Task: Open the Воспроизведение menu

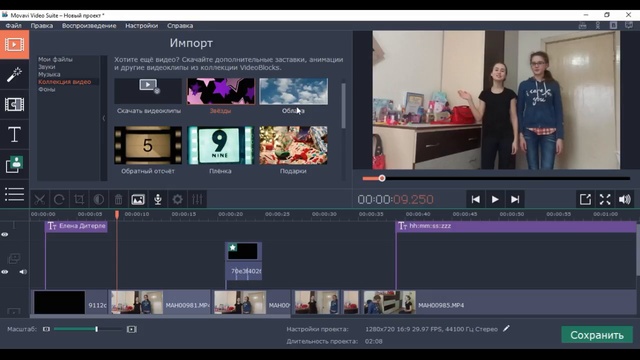Action: pyautogui.click(x=89, y=26)
